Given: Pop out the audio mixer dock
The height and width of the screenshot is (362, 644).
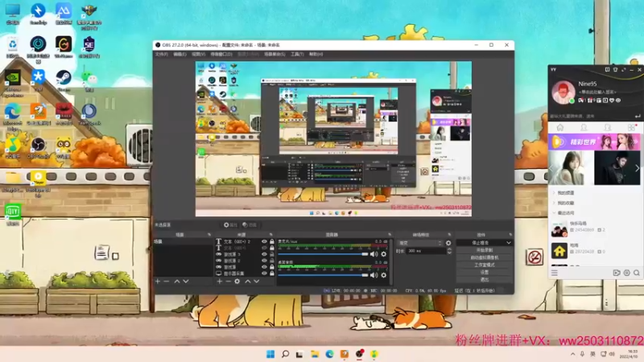Looking at the screenshot, I should 390,235.
